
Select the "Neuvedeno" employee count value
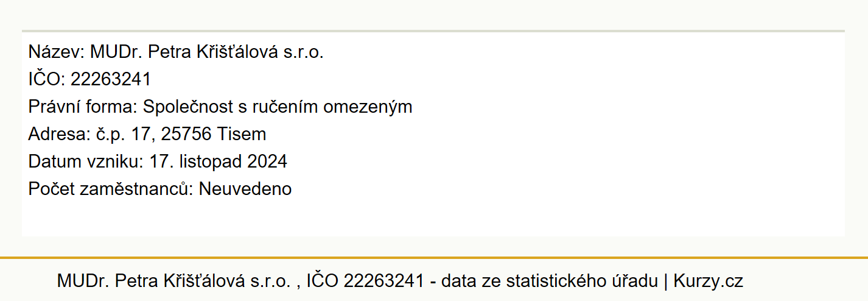coord(245,189)
